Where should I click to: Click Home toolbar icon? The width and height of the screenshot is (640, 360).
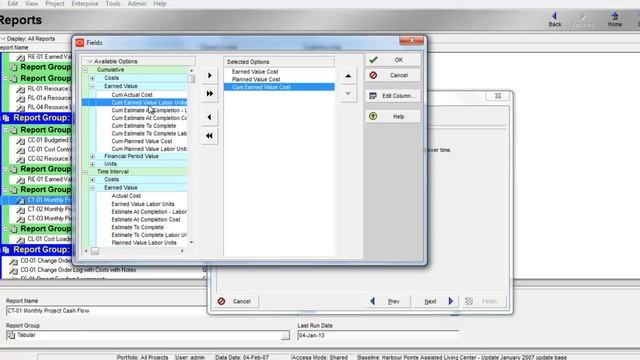pos(615,20)
